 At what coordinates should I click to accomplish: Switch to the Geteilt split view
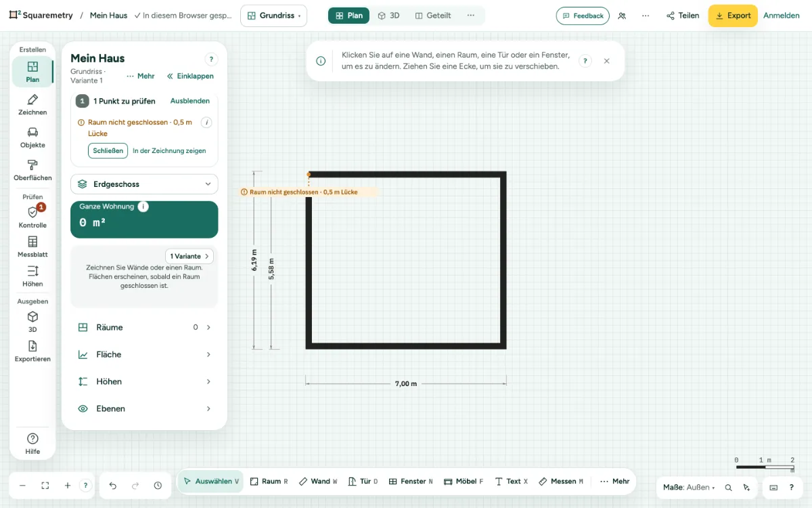pyautogui.click(x=433, y=16)
